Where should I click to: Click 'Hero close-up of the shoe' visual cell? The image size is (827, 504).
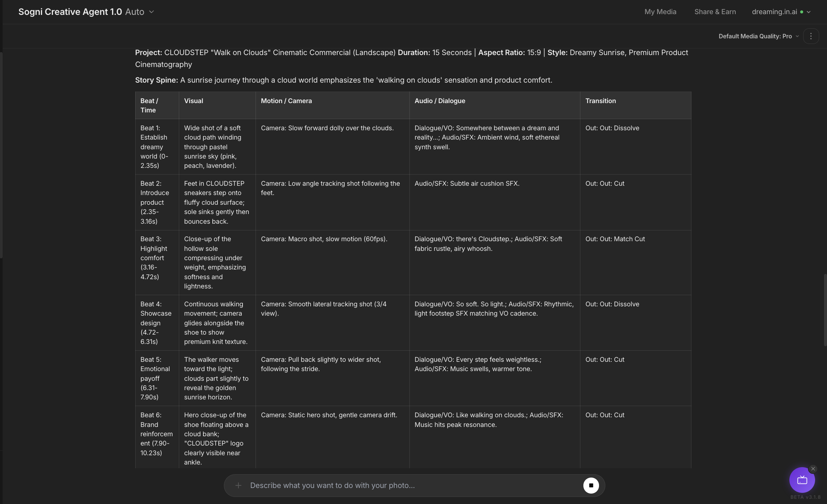[217, 437]
